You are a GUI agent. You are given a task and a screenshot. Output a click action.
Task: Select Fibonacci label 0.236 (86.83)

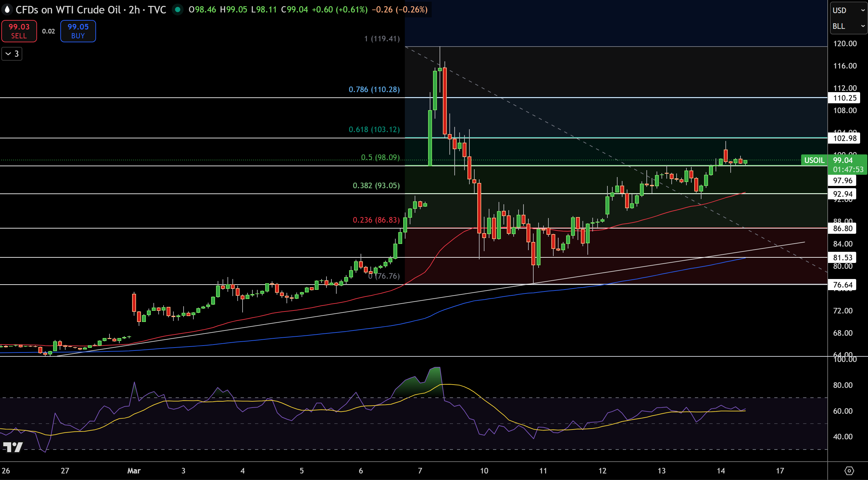click(376, 220)
